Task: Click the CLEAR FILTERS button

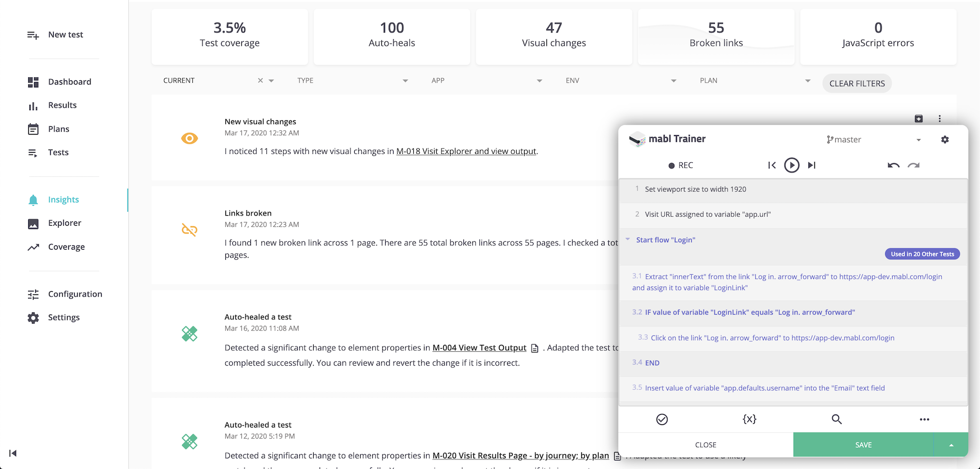Action: point(857,84)
